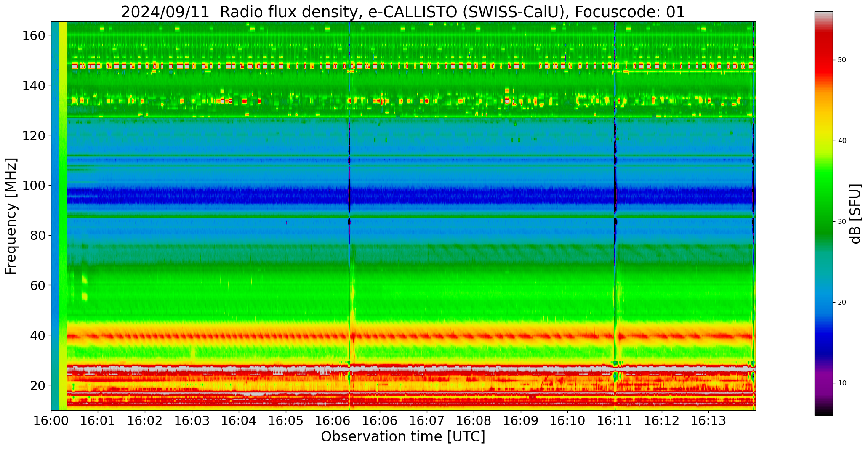Click the plot title with date 2024/09/11
The width and height of the screenshot is (868, 449).
[x=403, y=12]
